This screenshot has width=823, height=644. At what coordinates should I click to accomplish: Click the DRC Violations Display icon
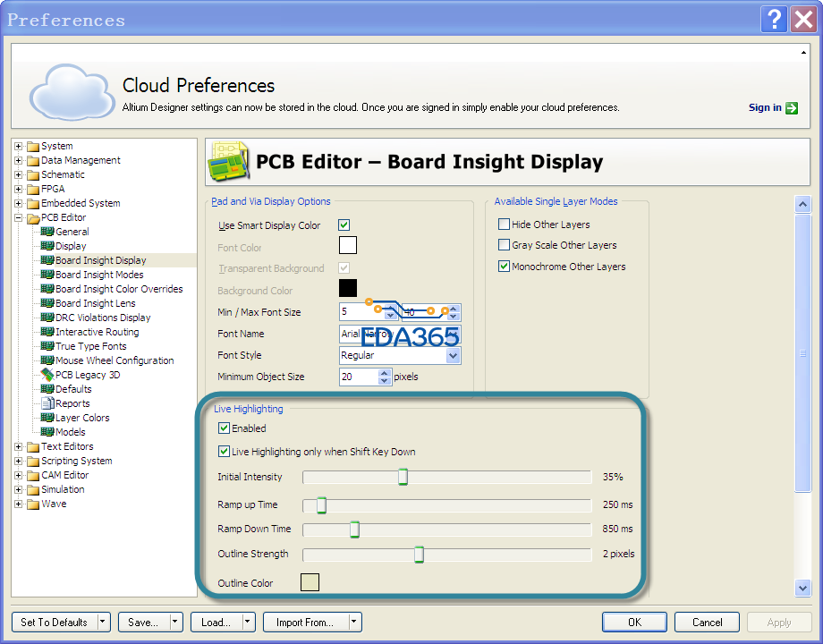(47, 317)
